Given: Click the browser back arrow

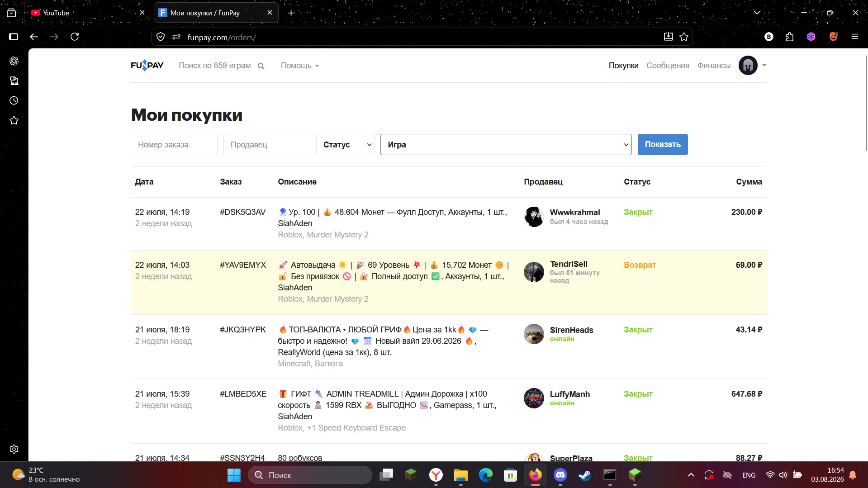Looking at the screenshot, I should [x=34, y=37].
